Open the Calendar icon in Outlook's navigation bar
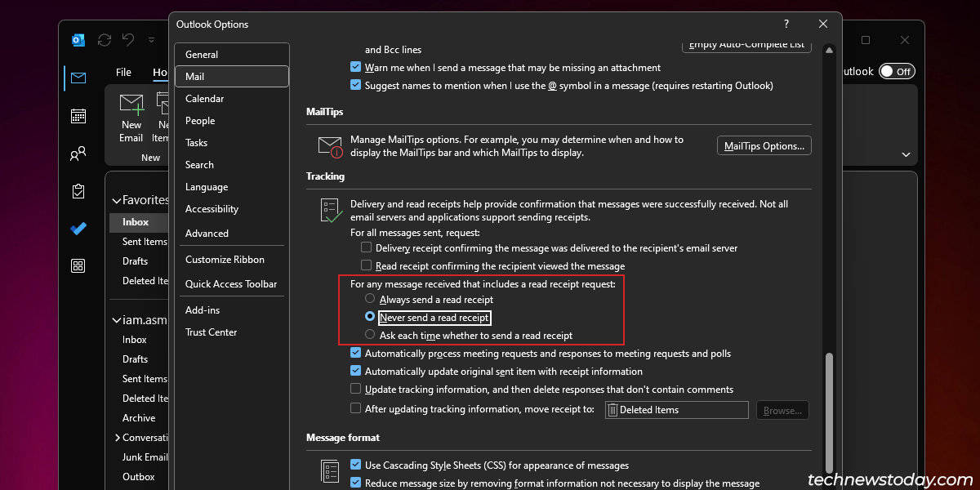 [x=78, y=115]
